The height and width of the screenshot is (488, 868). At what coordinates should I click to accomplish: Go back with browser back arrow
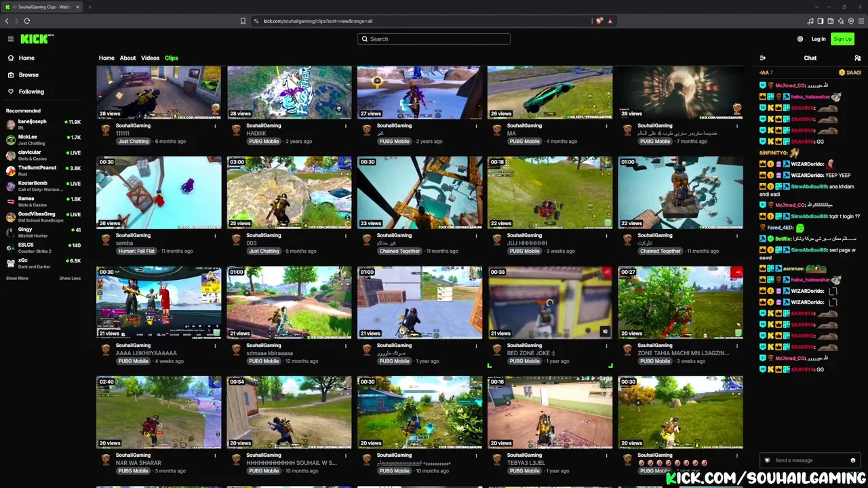tap(7, 21)
